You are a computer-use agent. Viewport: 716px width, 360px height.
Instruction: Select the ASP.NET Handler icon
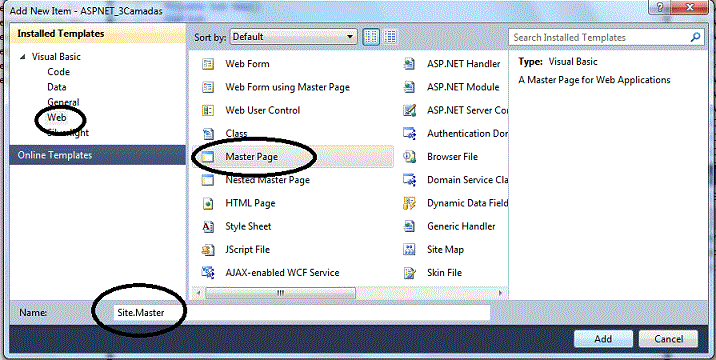click(x=410, y=64)
